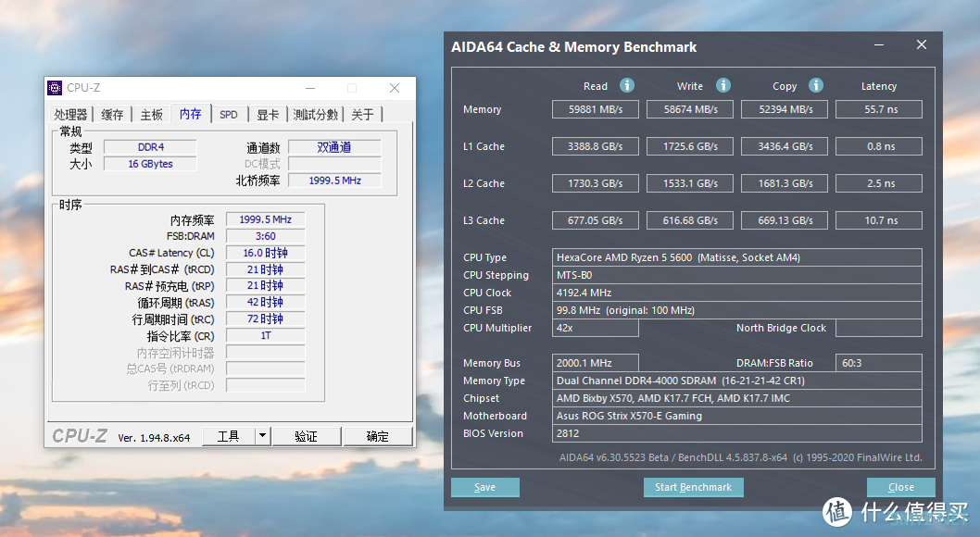Select the 内存 tab in CPU-Z
The width and height of the screenshot is (980, 537).
(x=191, y=114)
